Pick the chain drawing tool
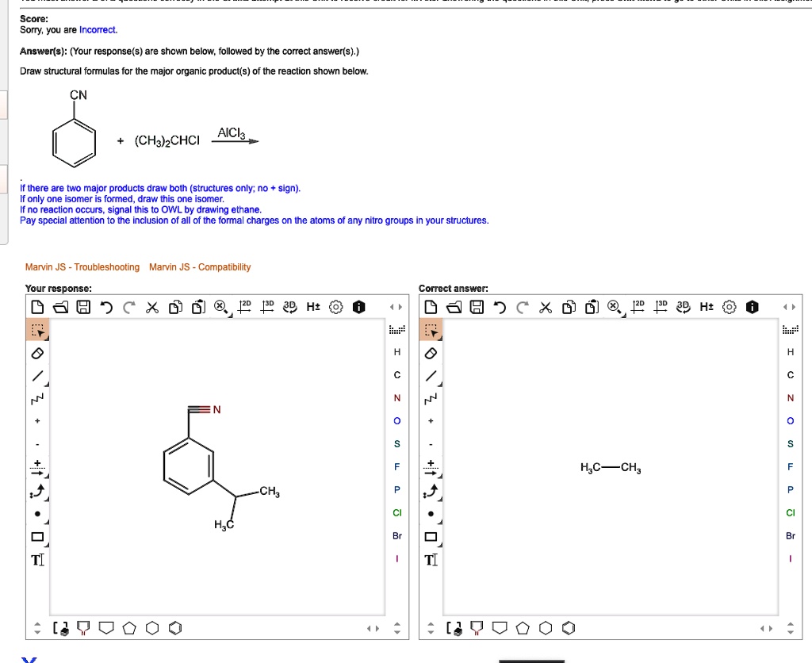812x663 pixels. (36, 398)
